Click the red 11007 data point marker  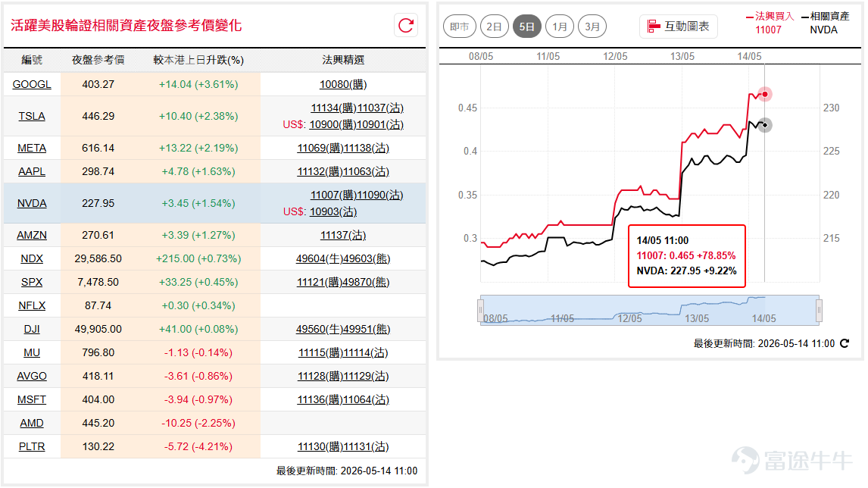tap(765, 94)
